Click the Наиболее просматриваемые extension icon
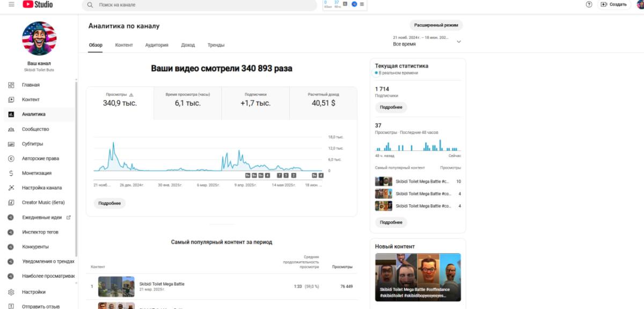 11,276
